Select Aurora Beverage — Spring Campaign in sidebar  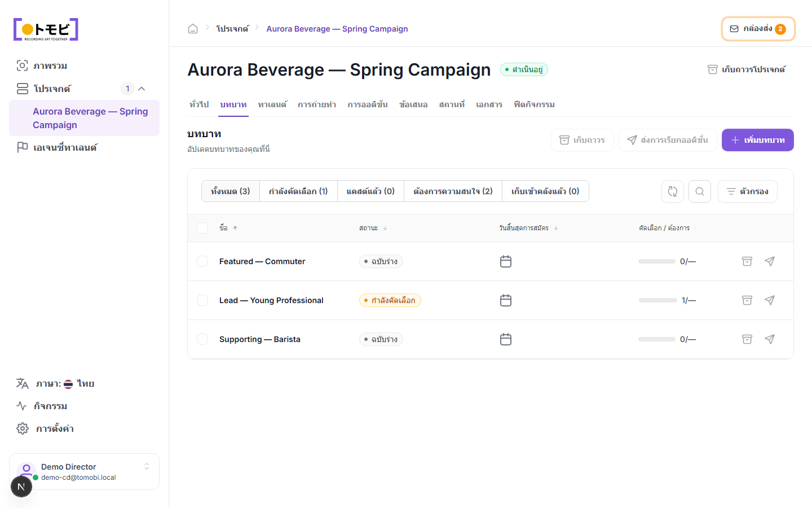point(84,118)
